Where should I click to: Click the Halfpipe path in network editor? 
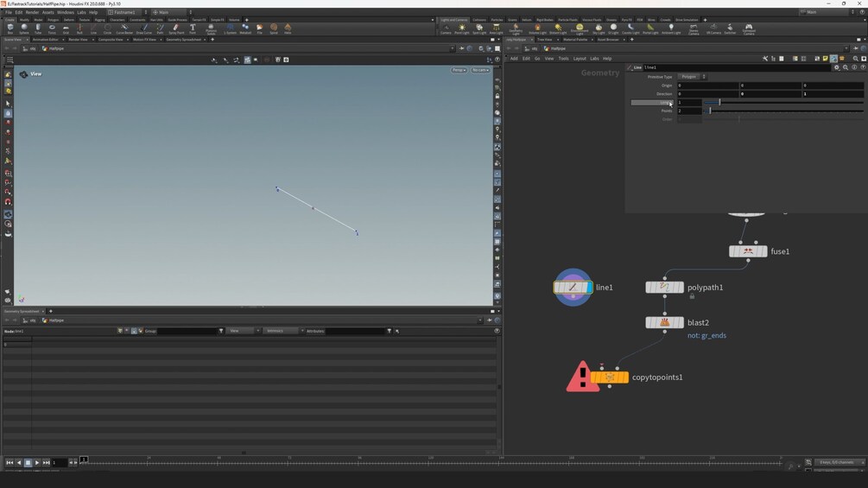pos(554,48)
